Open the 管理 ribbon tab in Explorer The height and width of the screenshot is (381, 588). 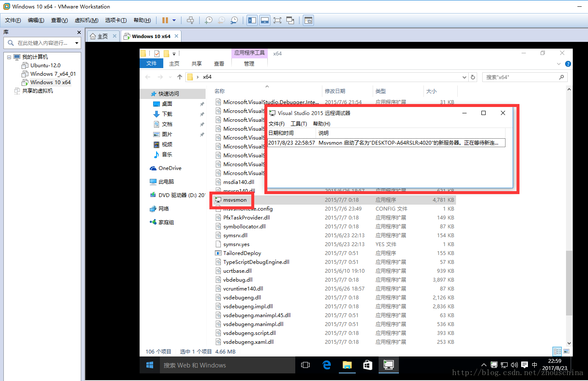coord(249,64)
